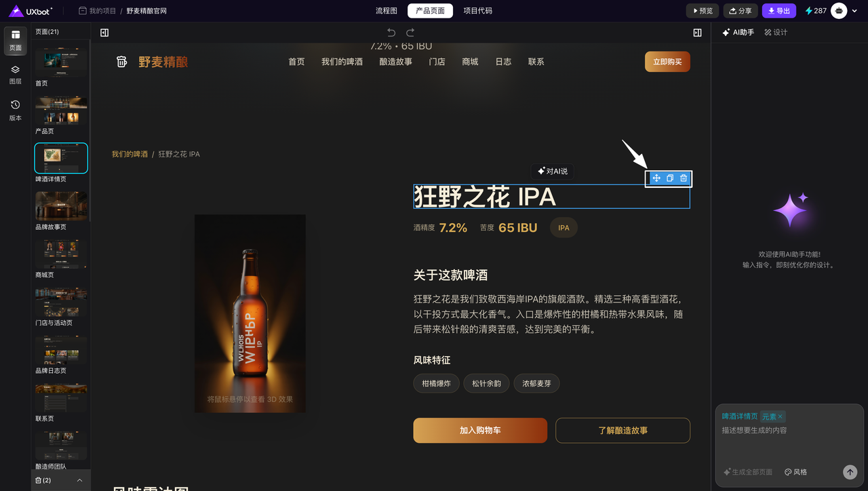Open the 版本 version history panel

pos(15,110)
